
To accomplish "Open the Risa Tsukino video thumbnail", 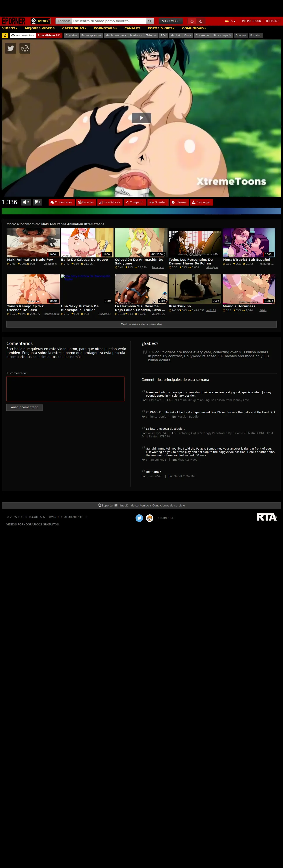I will tap(195, 289).
